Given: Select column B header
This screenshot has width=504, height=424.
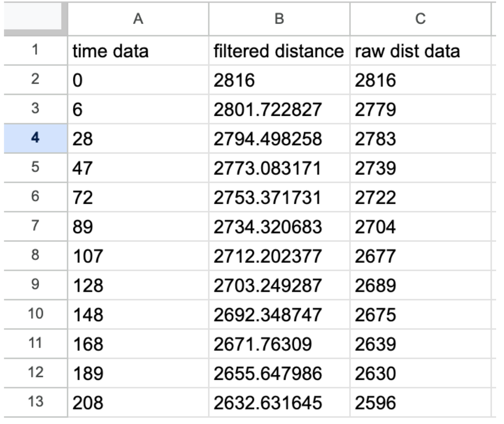Looking at the screenshot, I should [279, 19].
